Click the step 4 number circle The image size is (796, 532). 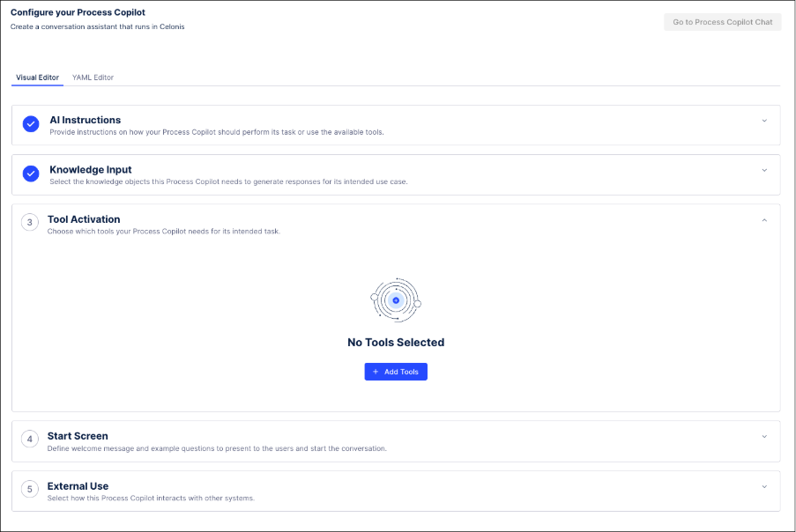[x=30, y=440]
